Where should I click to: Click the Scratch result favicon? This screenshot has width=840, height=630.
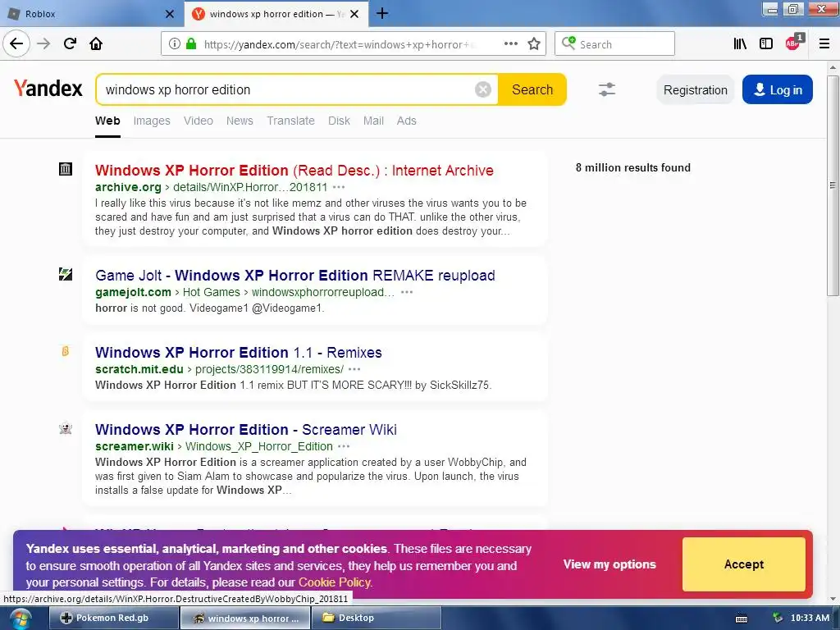click(66, 351)
